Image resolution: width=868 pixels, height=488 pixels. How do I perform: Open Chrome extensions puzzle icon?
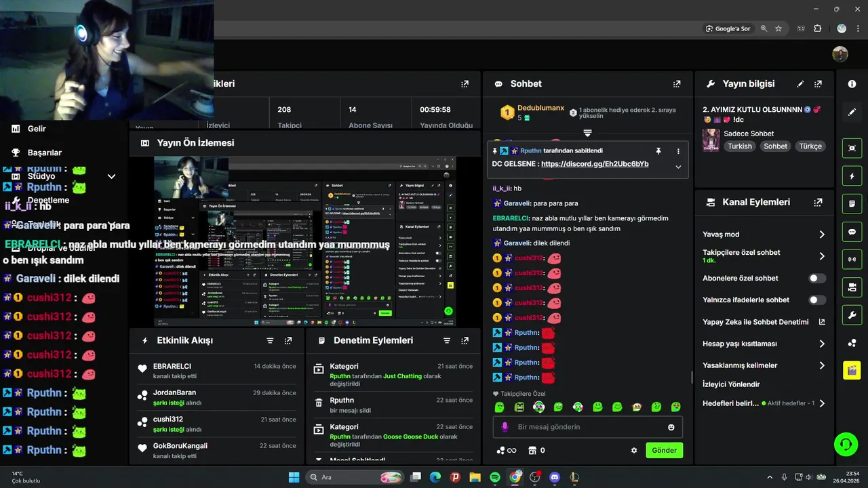tap(817, 28)
